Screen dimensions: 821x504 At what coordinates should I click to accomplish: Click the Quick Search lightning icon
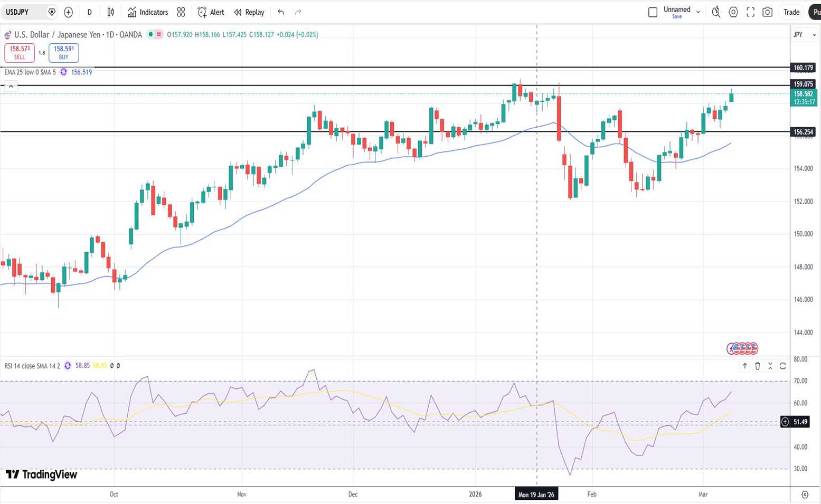[716, 12]
